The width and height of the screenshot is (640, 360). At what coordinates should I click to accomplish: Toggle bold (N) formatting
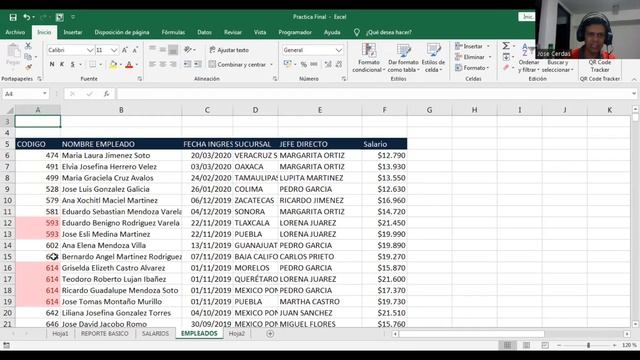[x=52, y=64]
